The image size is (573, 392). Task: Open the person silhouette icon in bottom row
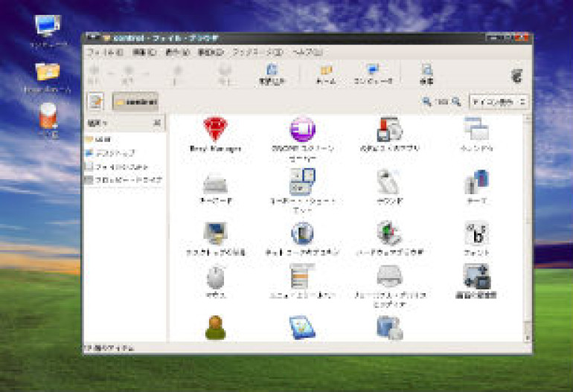click(x=215, y=328)
